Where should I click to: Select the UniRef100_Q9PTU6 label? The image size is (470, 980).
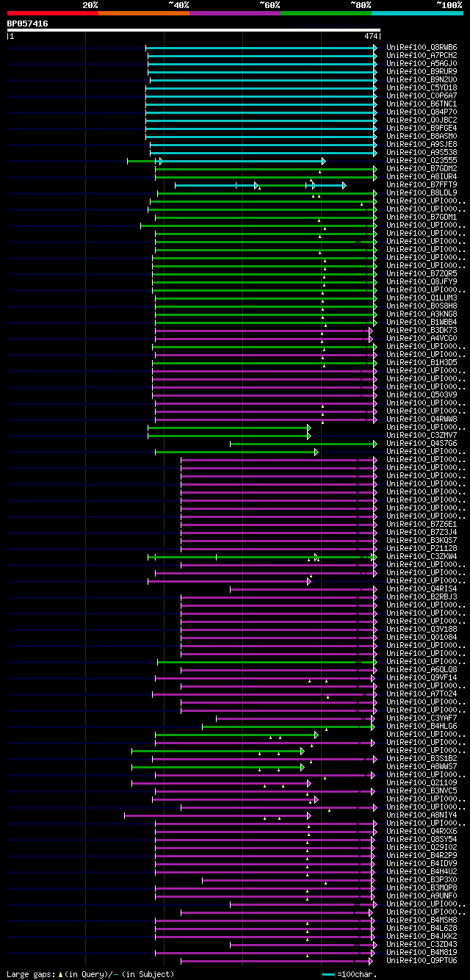(x=422, y=960)
